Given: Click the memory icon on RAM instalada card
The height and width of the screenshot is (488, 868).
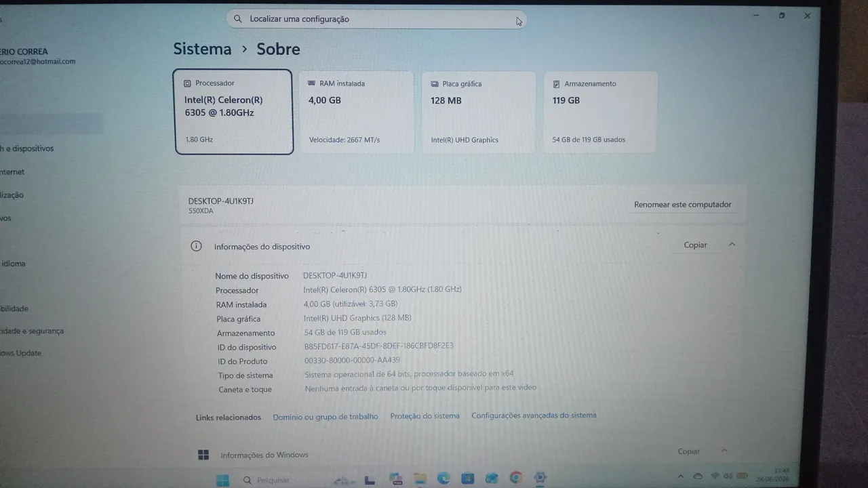Looking at the screenshot, I should [312, 83].
